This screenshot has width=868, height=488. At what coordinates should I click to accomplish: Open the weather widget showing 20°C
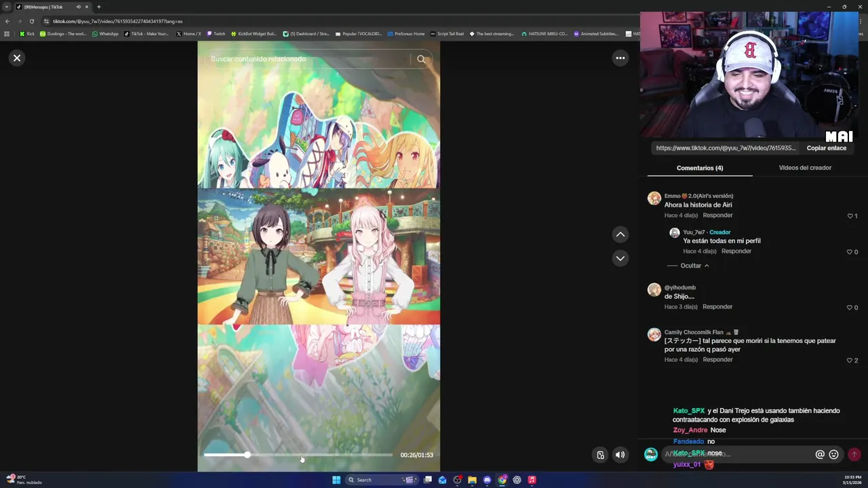pos(24,479)
